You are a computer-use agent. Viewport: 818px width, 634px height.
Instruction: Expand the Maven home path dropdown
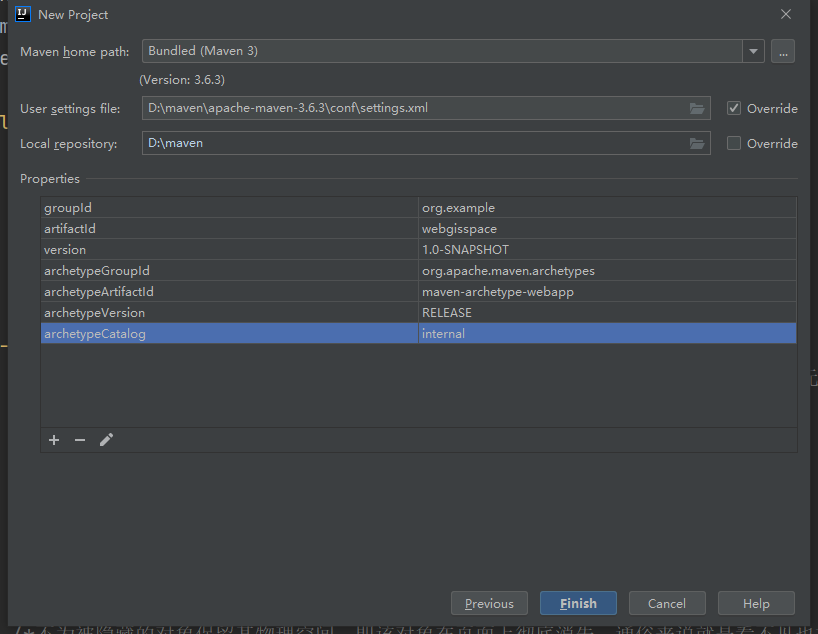click(753, 51)
